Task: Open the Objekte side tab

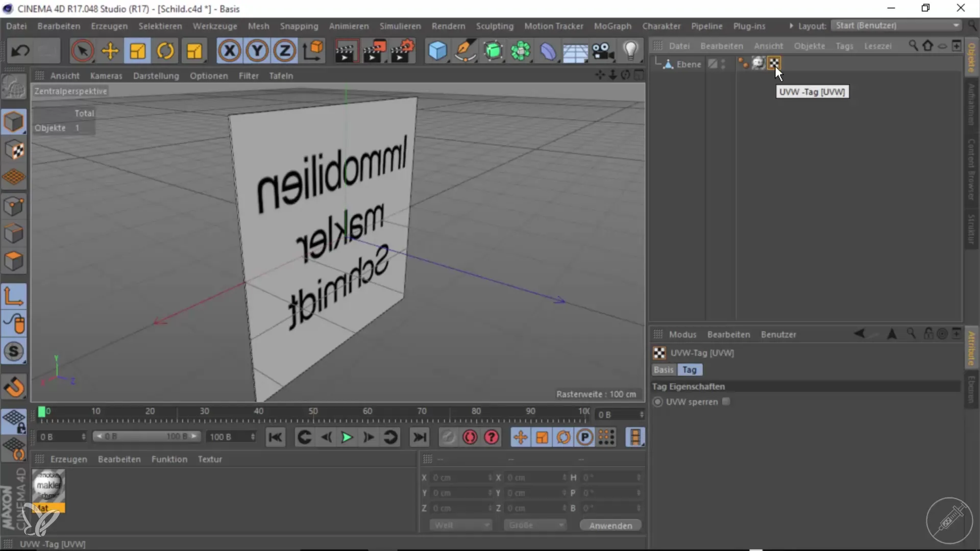Action: (971, 57)
